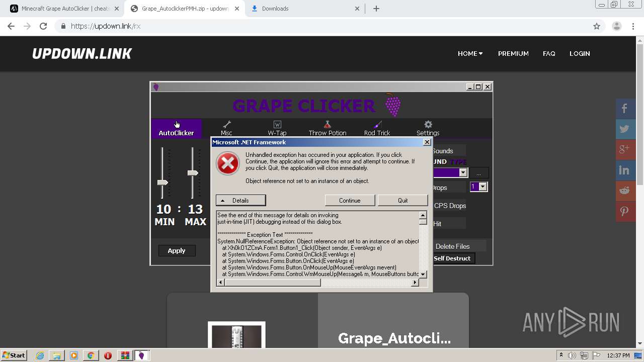This screenshot has width=644, height=362.
Task: Click the CPS Drops label
Action: 450,206
